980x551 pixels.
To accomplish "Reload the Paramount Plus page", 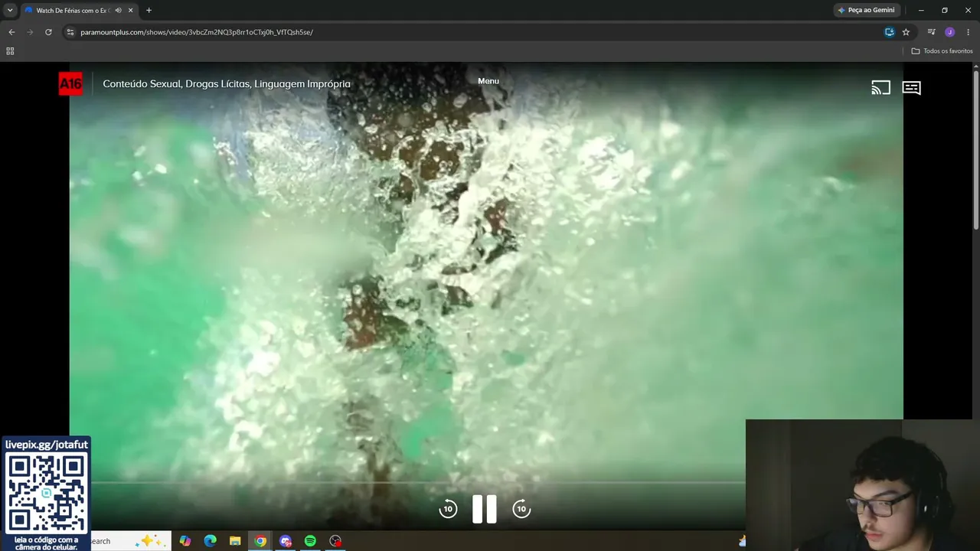I will (48, 32).
